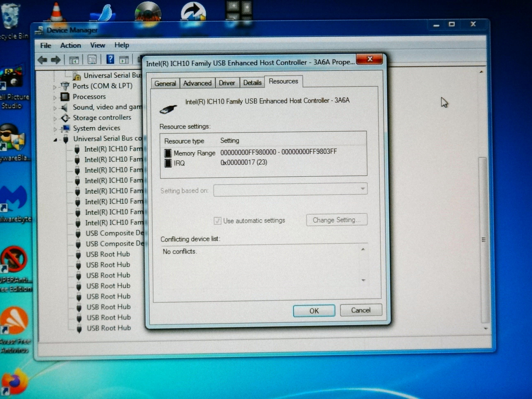Click the OK button

(x=314, y=311)
